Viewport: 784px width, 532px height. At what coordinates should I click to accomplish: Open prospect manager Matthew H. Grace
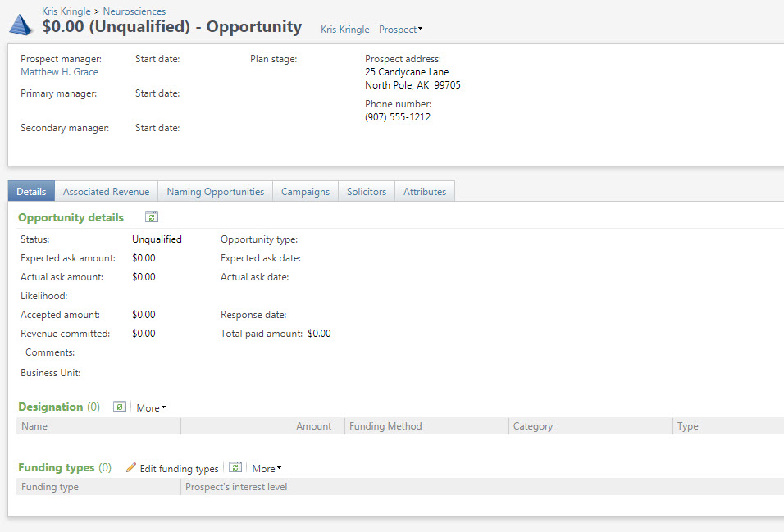coord(59,72)
